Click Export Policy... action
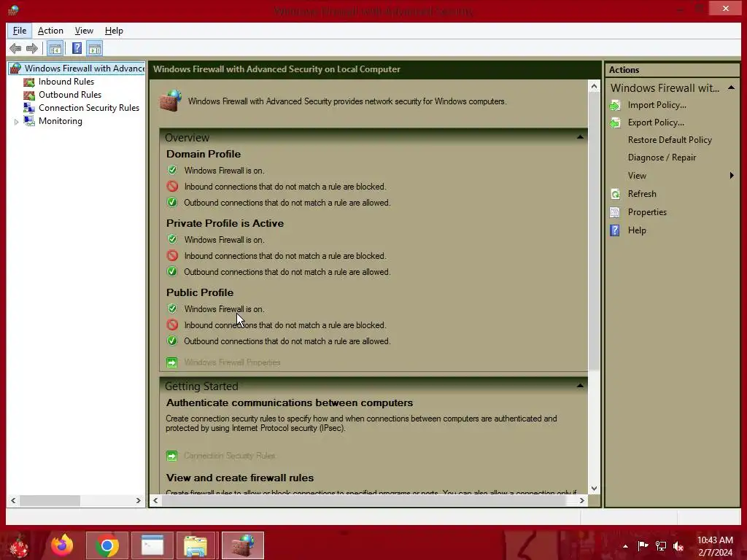747x560 pixels. (656, 122)
